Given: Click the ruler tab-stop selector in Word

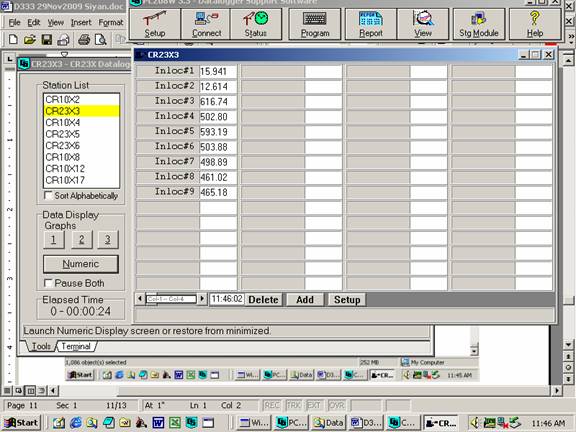Looking at the screenshot, I should coord(10,58).
